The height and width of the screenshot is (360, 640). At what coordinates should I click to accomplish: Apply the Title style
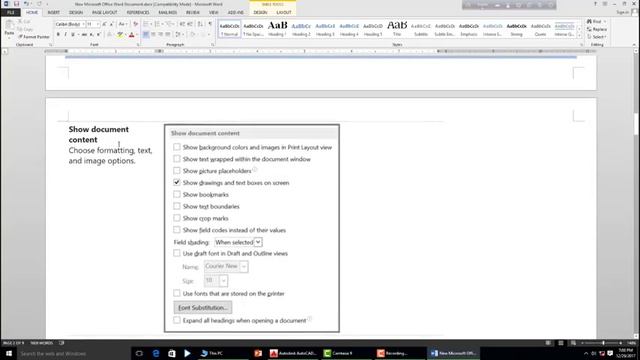pyautogui.click(x=397, y=29)
